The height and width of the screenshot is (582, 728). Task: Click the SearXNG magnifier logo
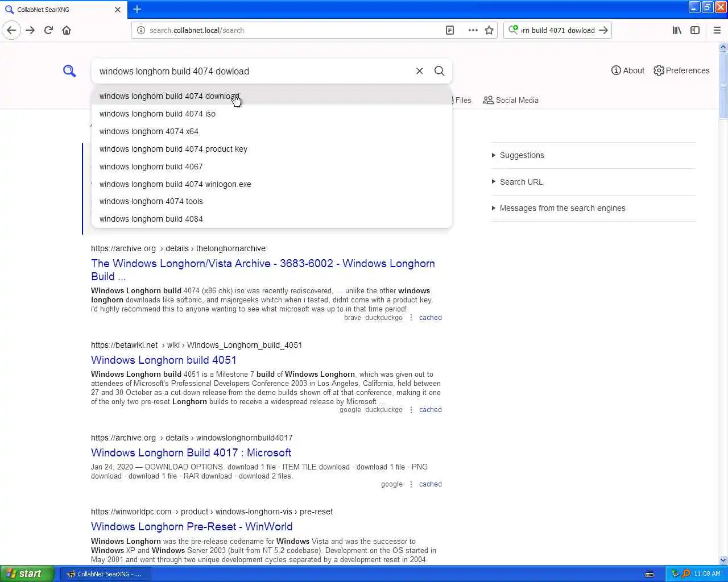point(69,71)
